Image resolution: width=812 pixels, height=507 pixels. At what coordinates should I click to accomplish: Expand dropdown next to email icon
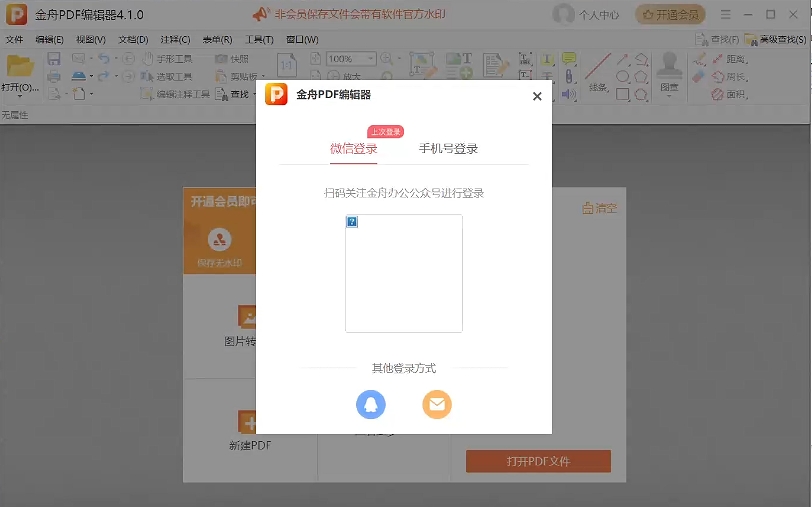click(x=91, y=59)
